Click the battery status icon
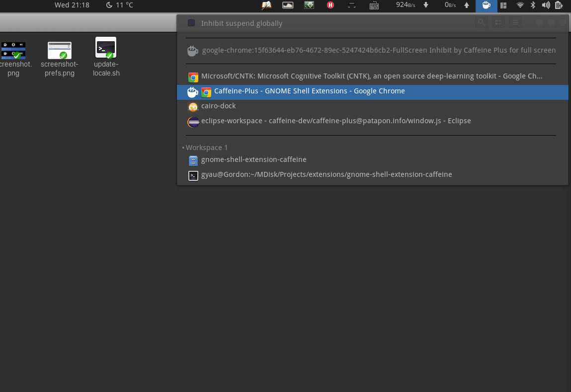Viewport: 571px width, 392px height. click(x=559, y=5)
